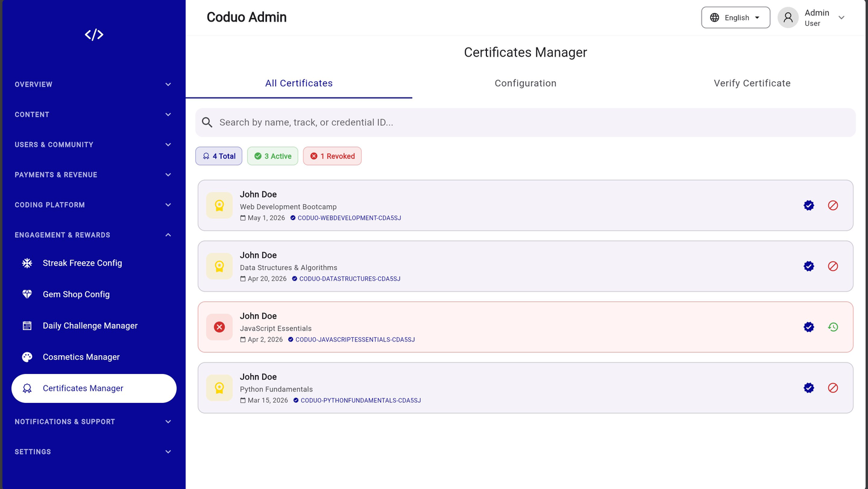Verify the Web Development Bootcamp certificate
Viewport: 868px width, 489px height.
[x=809, y=205]
